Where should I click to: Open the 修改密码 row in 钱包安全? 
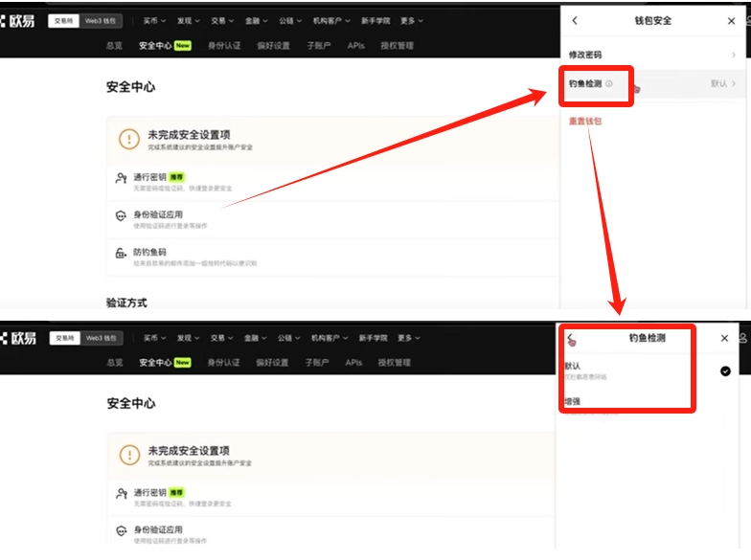pyautogui.click(x=653, y=56)
